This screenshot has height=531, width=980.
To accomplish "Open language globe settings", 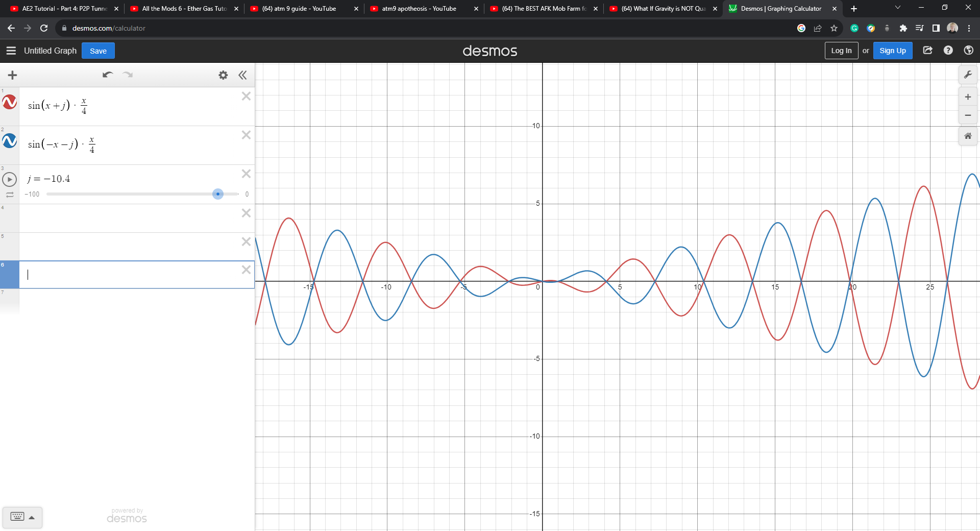I will tap(968, 51).
